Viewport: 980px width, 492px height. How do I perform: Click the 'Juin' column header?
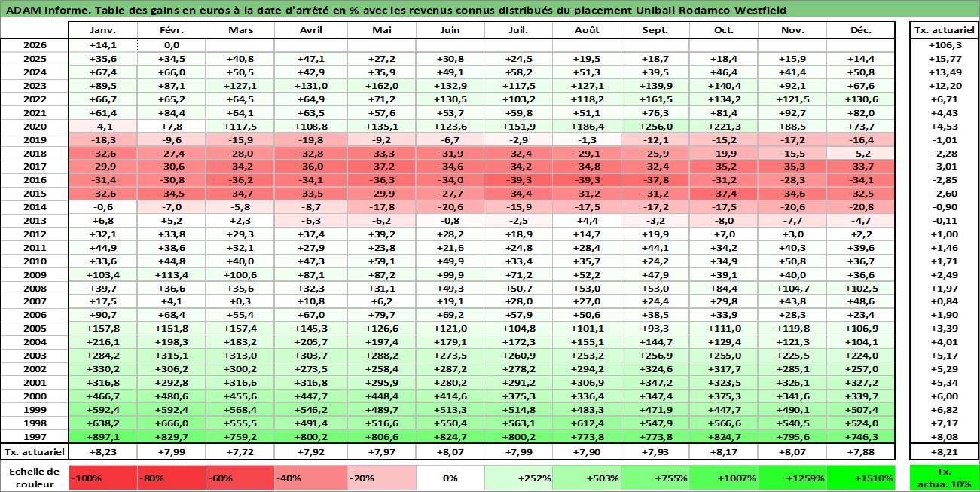click(x=450, y=31)
